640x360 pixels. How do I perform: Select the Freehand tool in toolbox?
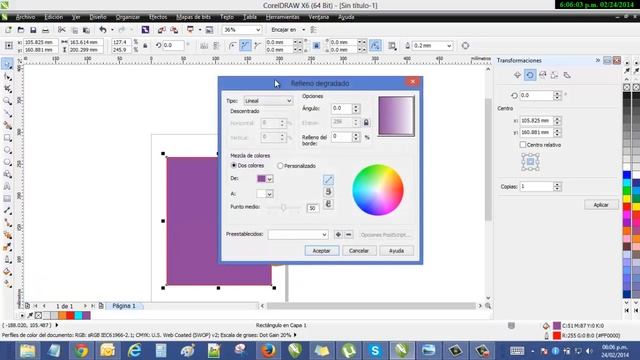tap(7, 113)
